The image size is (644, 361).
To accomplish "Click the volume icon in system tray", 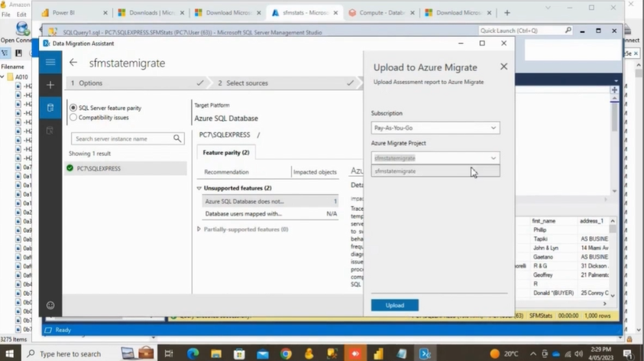I will click(579, 353).
